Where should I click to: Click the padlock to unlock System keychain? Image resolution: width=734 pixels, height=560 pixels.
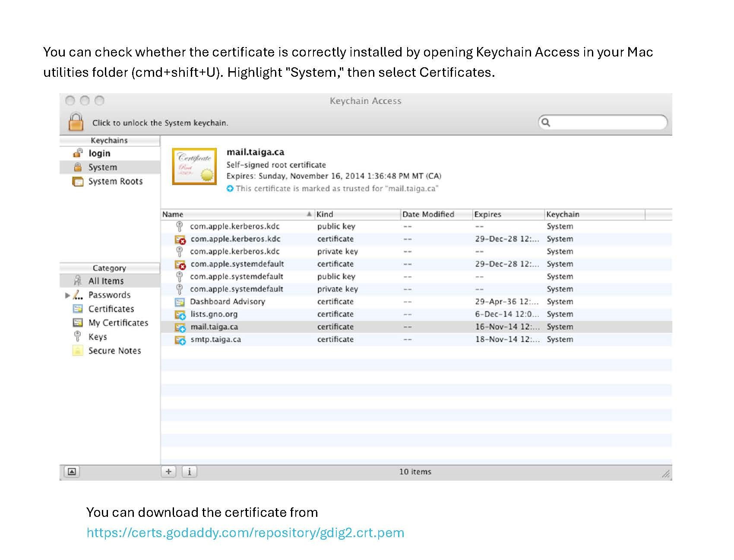coord(76,122)
